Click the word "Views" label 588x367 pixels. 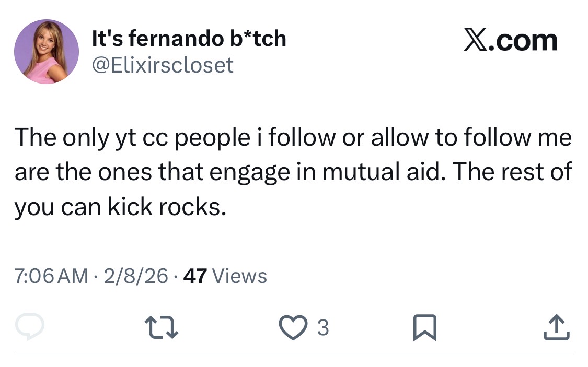click(x=239, y=276)
